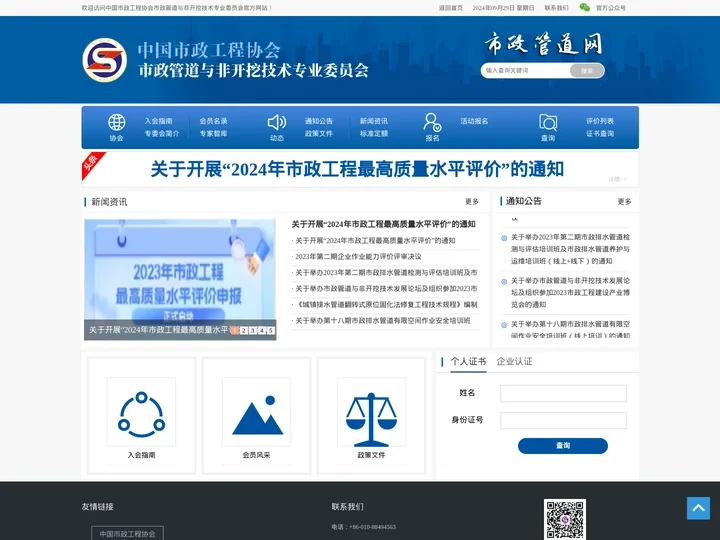The width and height of the screenshot is (720, 540).
Task: Click the news slideshow image
Action: point(180,279)
